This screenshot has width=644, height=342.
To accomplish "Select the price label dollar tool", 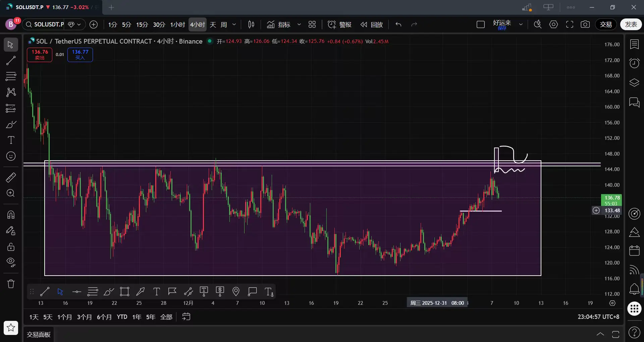I will pos(220,292).
